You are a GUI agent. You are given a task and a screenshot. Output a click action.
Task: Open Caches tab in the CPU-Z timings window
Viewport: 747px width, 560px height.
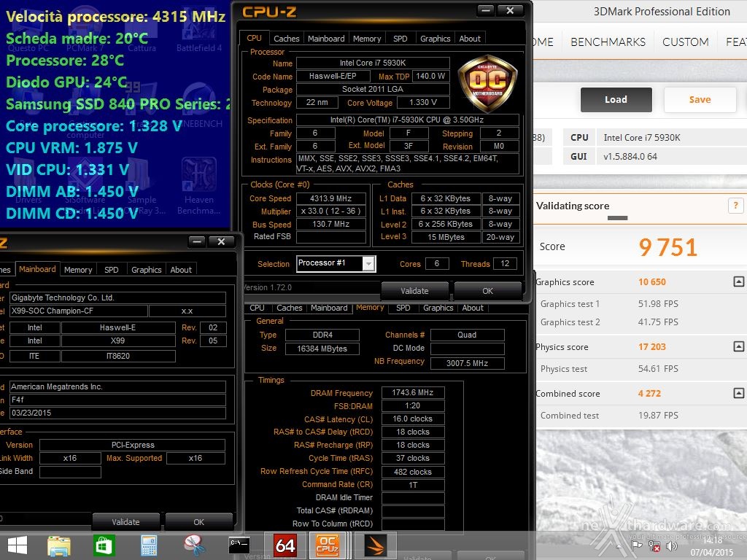pyautogui.click(x=289, y=308)
